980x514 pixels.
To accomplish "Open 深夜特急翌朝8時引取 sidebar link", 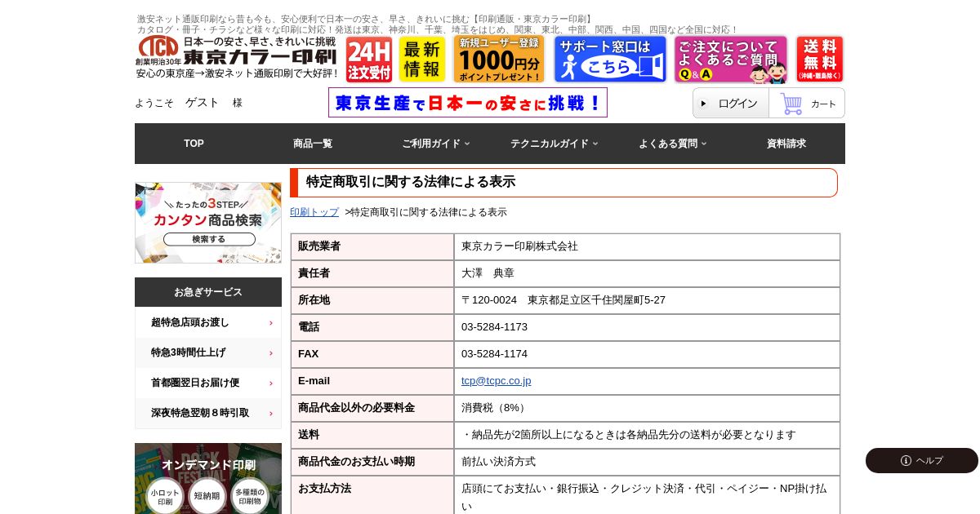I will coord(208,413).
